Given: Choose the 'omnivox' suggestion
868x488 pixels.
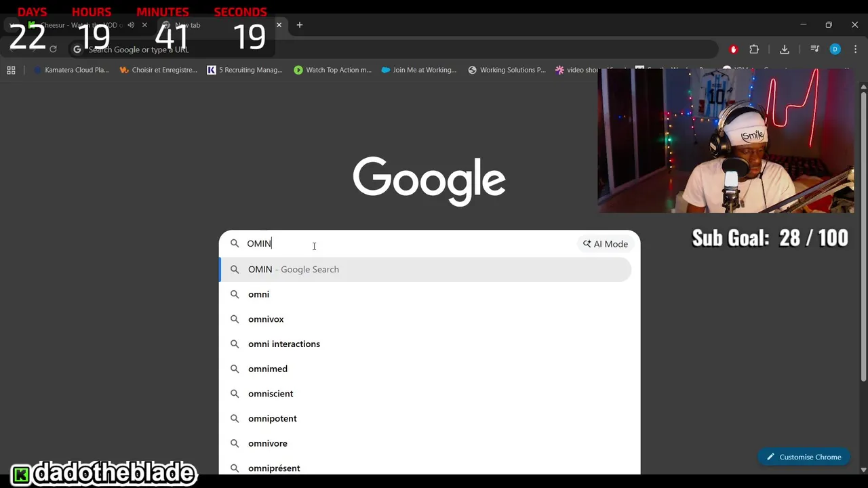Looking at the screenshot, I should (x=426, y=319).
